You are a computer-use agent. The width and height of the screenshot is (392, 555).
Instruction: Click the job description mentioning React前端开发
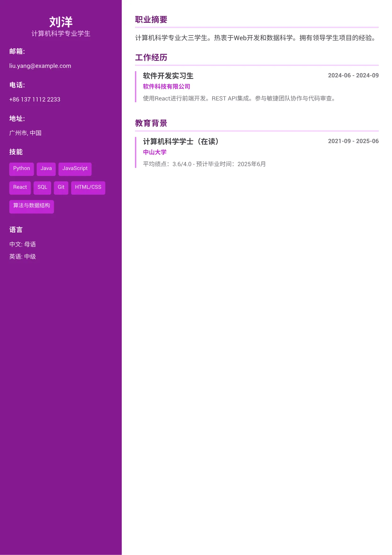pos(239,98)
